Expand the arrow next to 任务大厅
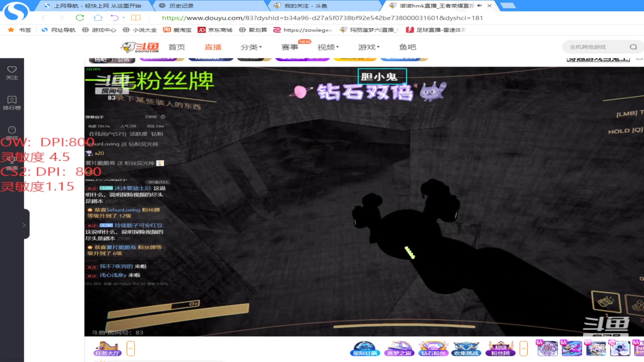This screenshot has height=362, width=644. (x=130, y=349)
